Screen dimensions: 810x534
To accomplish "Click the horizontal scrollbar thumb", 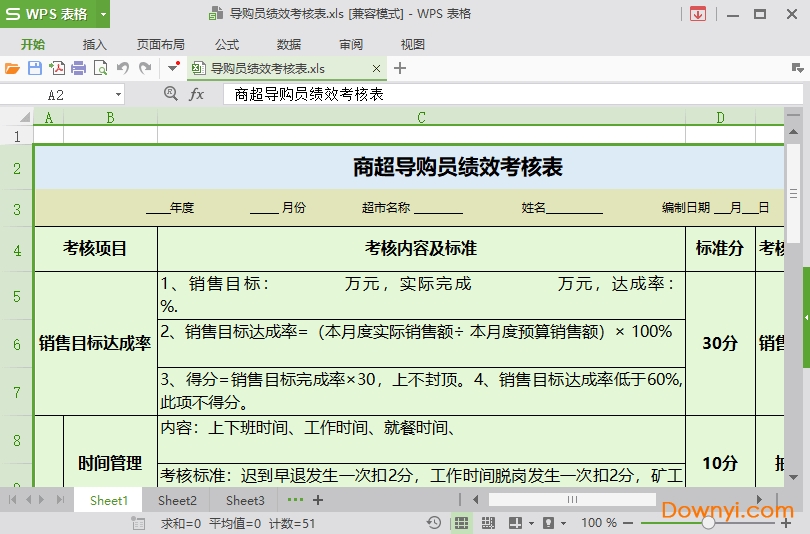I will click(x=572, y=499).
